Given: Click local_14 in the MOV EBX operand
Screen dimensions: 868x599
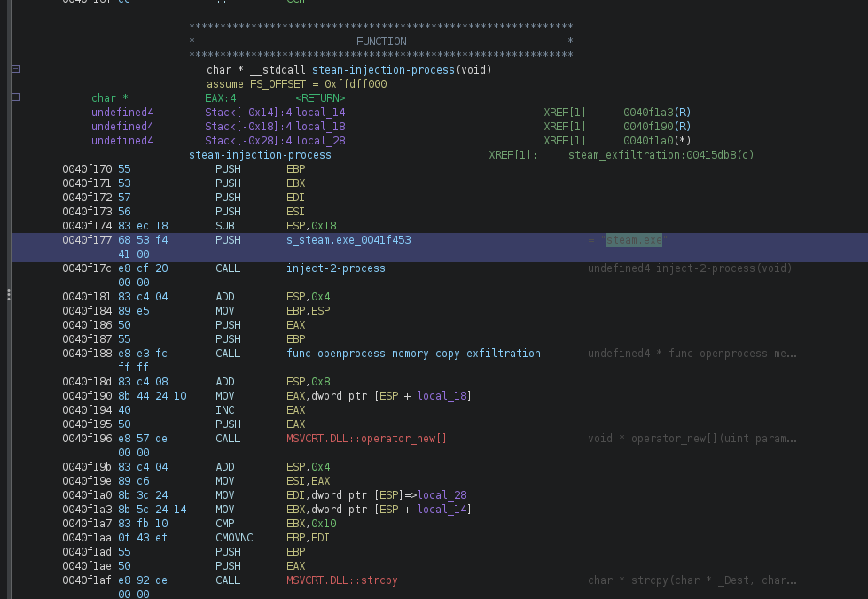Looking at the screenshot, I should click(442, 510).
